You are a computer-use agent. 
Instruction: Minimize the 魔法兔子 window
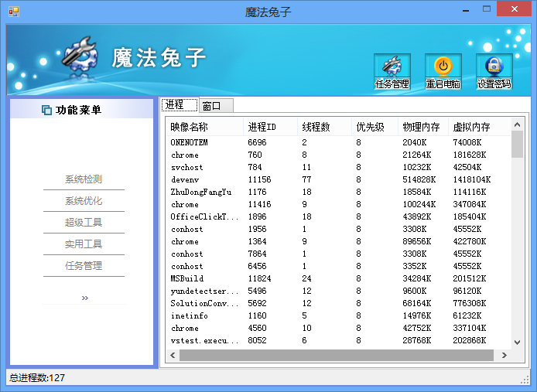pos(466,9)
